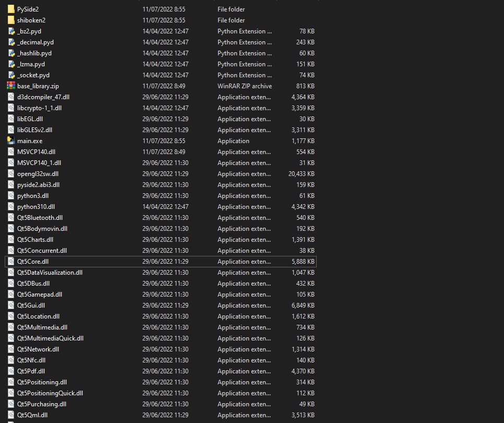Select the Qt5Bodymovin.dll file name

42,228
